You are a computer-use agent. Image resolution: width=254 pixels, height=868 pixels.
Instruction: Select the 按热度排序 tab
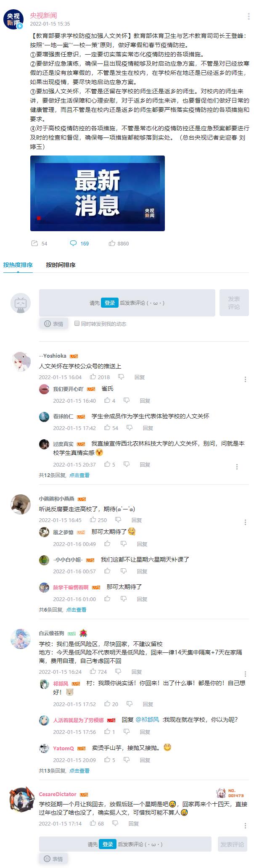tap(18, 265)
